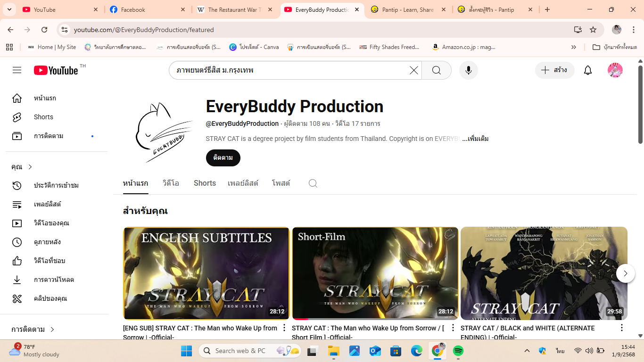Screen dimensions: 644x362
Task: Expand channel description with ...เพิ่มเติม
Action: tap(475, 139)
